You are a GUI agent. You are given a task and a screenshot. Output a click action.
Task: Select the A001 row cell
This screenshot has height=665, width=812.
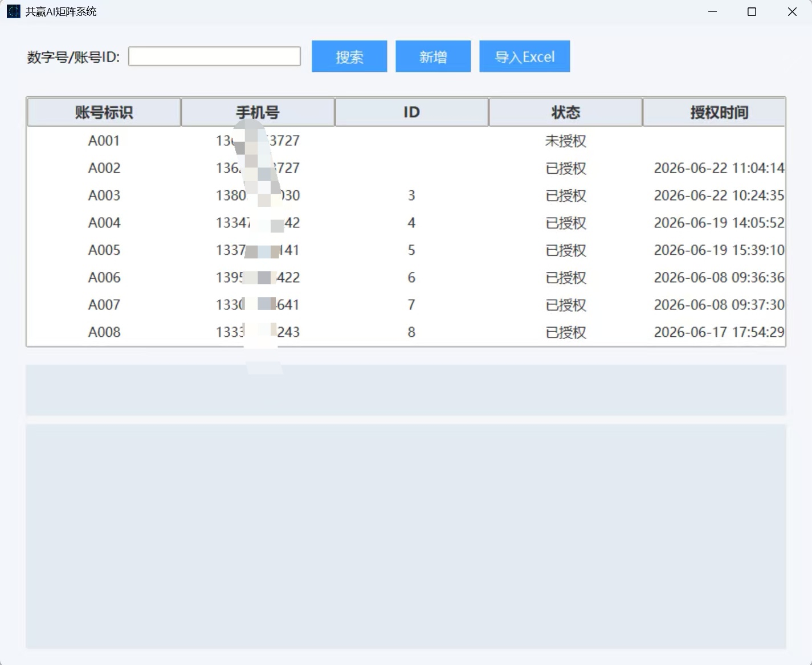click(x=104, y=141)
